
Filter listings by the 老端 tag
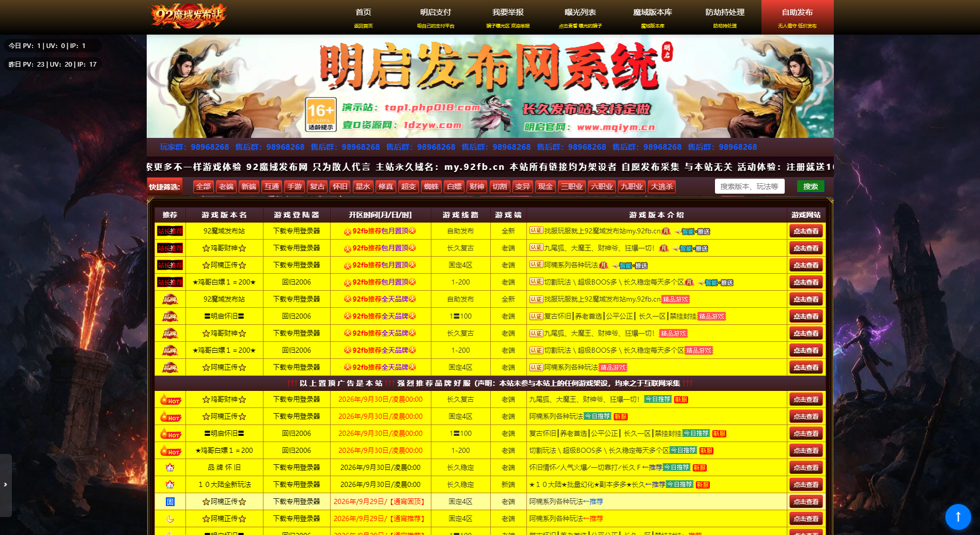click(226, 187)
